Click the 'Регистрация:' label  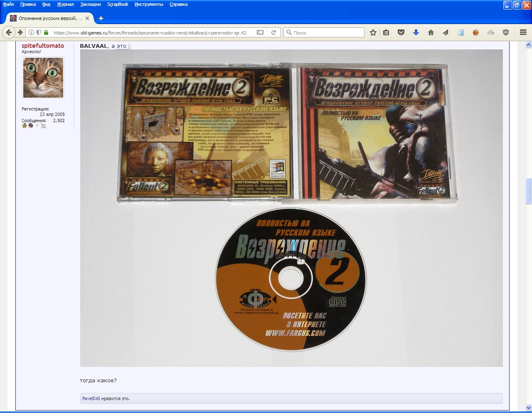35,109
